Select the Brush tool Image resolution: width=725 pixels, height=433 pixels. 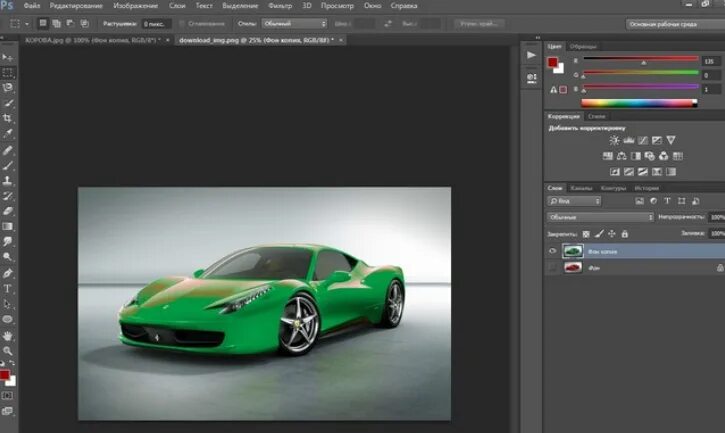click(x=7, y=166)
